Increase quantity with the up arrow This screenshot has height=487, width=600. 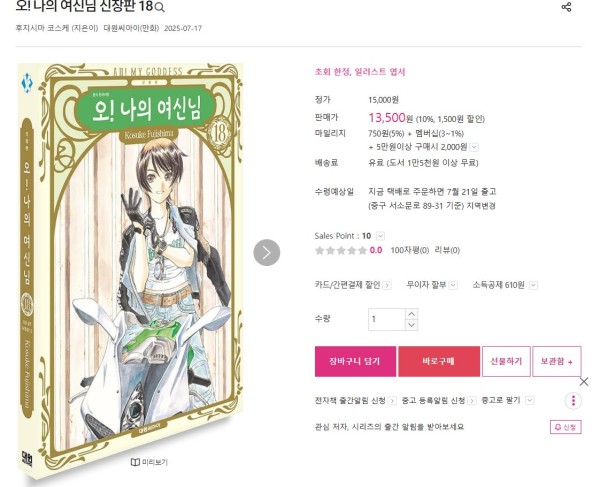(411, 314)
